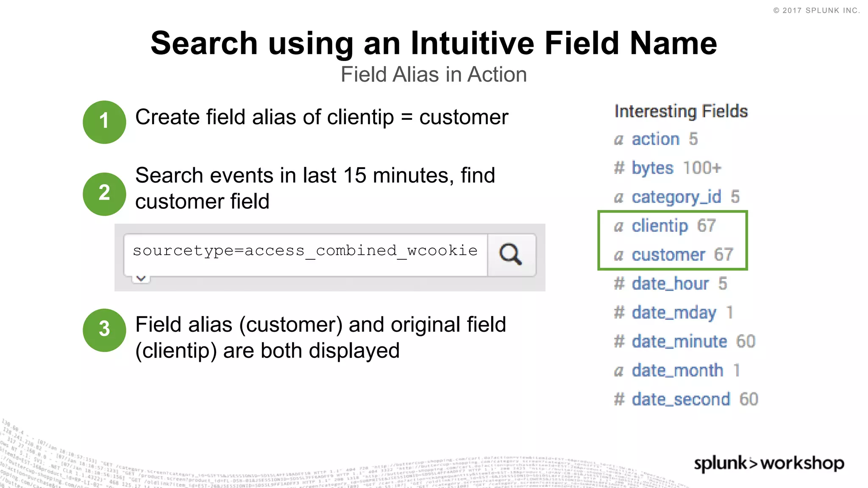The width and height of the screenshot is (868, 488).
Task: Click the number type icon beside date_second
Action: 619,399
